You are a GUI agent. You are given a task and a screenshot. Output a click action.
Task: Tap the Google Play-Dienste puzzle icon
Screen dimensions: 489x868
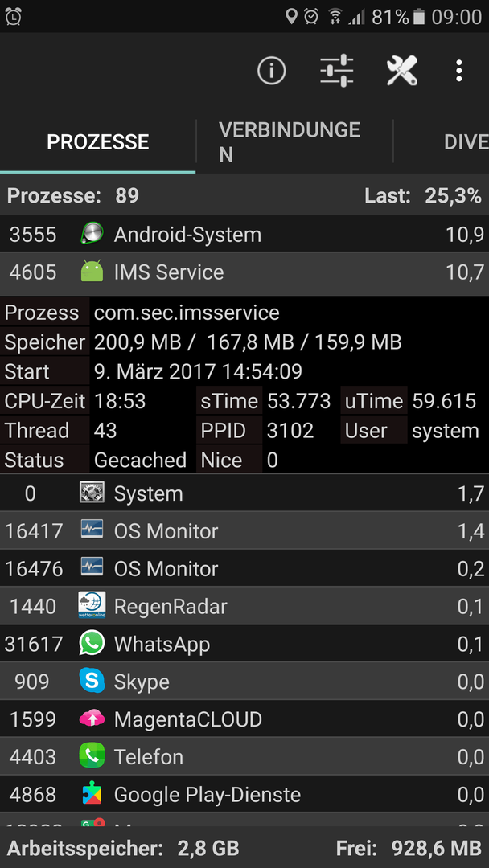pos(92,794)
